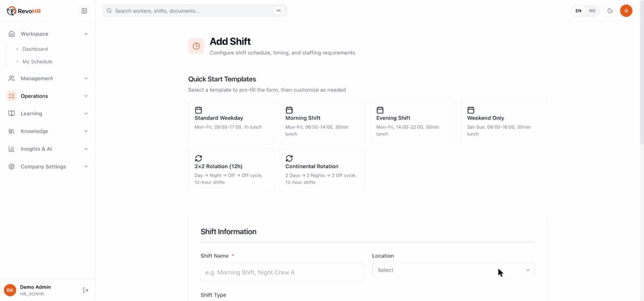
Task: Choose the Standard Weekday template
Action: click(x=231, y=122)
